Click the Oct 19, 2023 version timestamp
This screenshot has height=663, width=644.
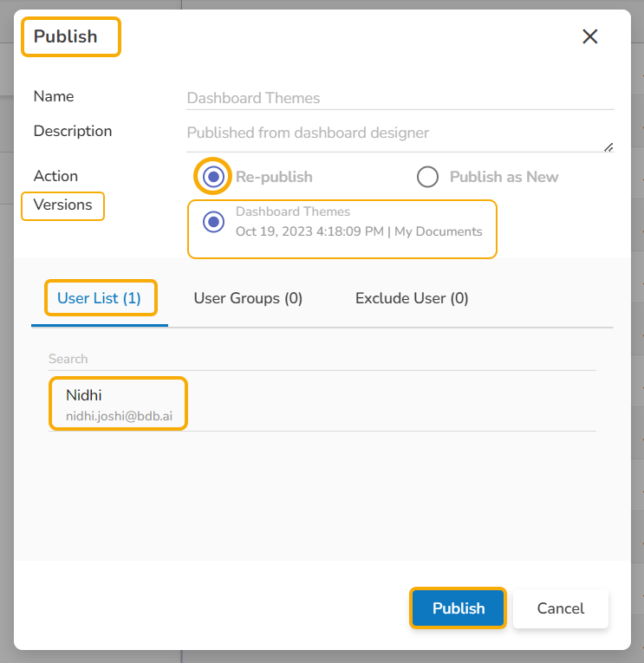coord(359,231)
